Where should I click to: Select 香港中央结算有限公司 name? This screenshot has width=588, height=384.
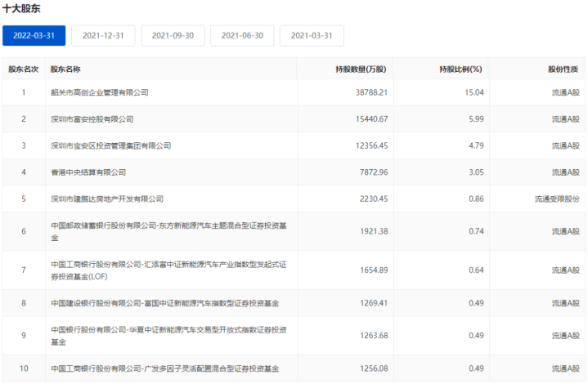click(x=88, y=172)
